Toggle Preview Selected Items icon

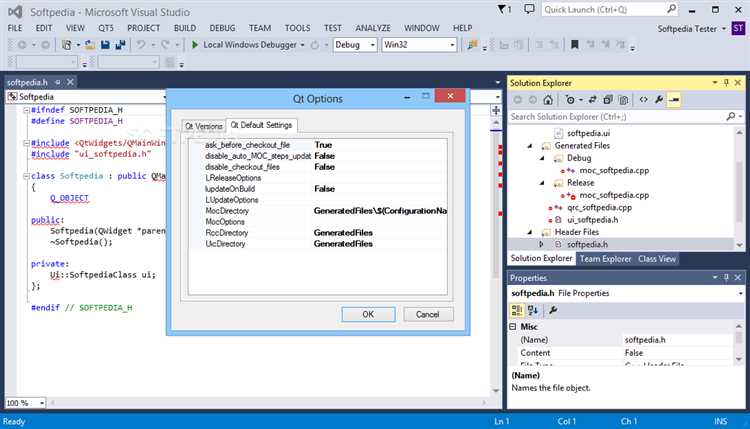674,99
